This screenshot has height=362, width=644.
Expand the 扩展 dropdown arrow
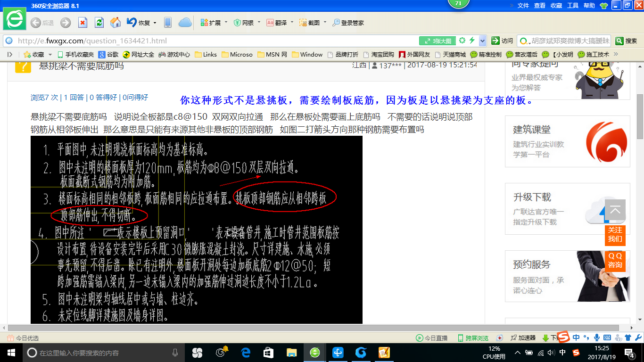click(x=226, y=23)
